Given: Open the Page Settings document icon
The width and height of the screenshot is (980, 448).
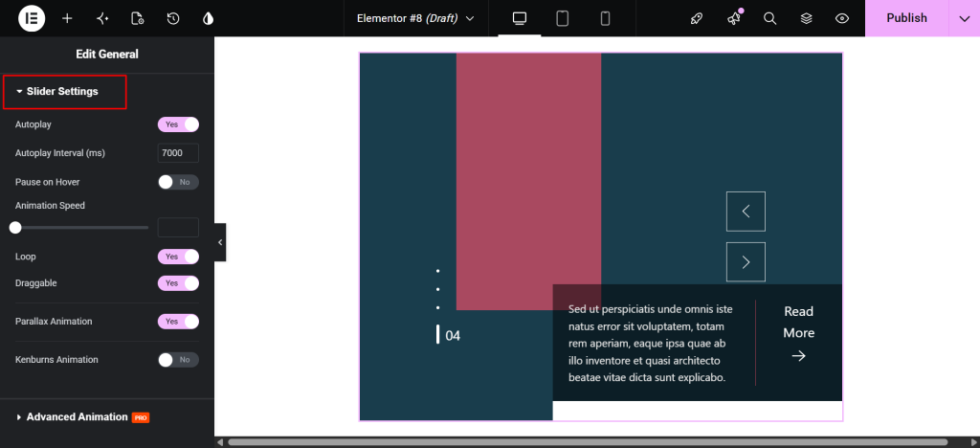Looking at the screenshot, I should (x=138, y=19).
